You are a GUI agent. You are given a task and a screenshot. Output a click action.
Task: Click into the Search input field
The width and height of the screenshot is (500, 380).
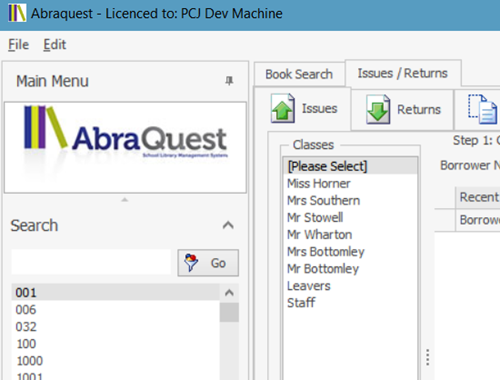click(91, 262)
